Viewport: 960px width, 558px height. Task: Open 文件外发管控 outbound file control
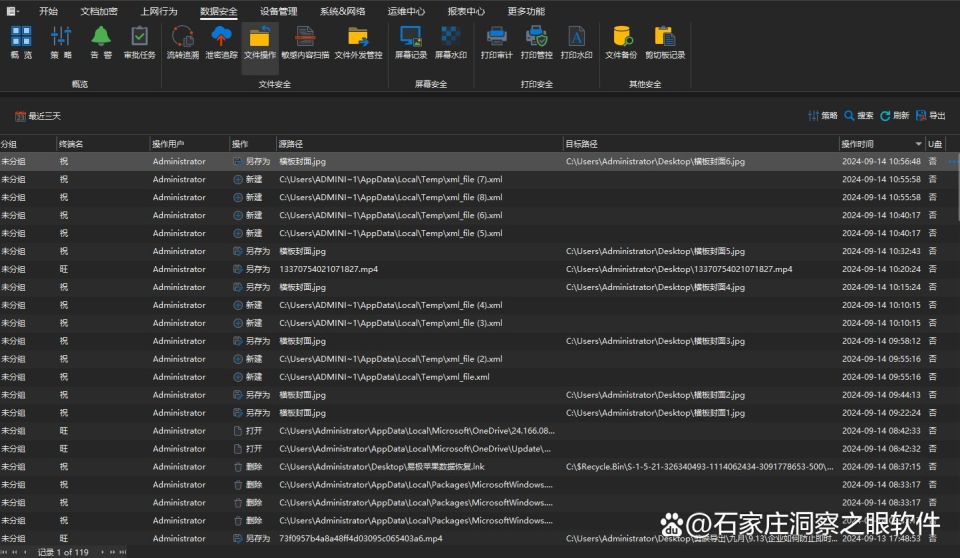[358, 42]
